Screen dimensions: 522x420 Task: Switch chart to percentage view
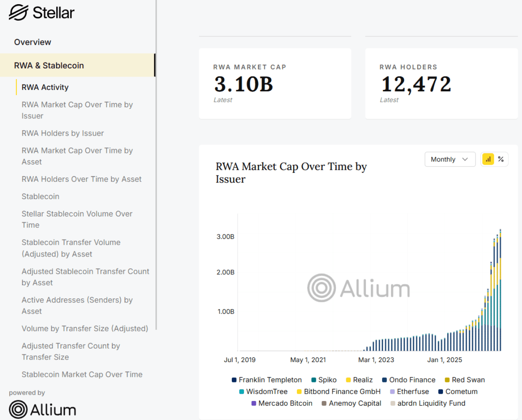[x=501, y=159]
